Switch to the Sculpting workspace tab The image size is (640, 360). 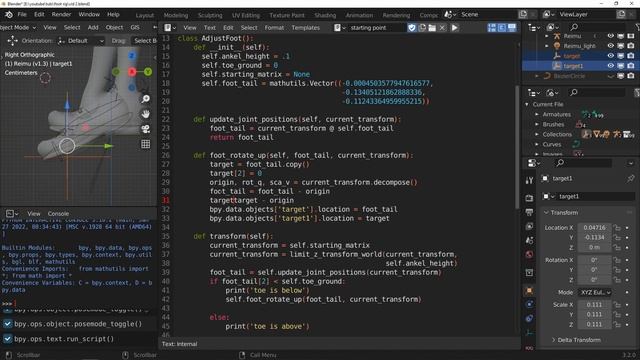tap(210, 15)
